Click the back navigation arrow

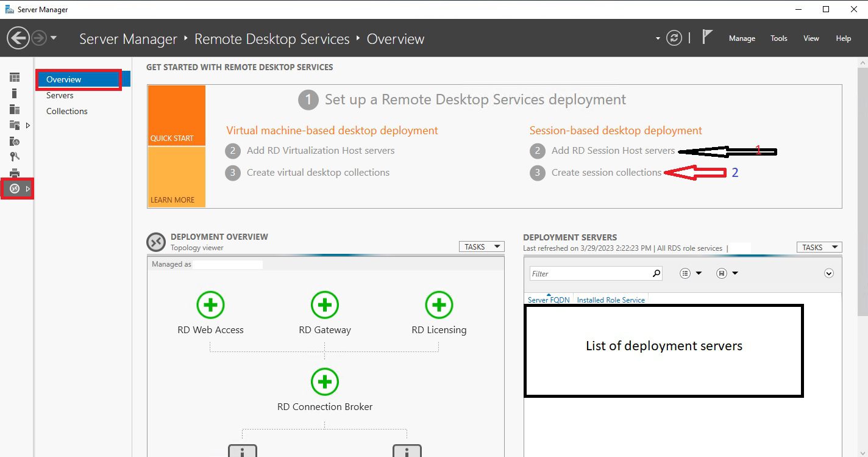pyautogui.click(x=18, y=38)
